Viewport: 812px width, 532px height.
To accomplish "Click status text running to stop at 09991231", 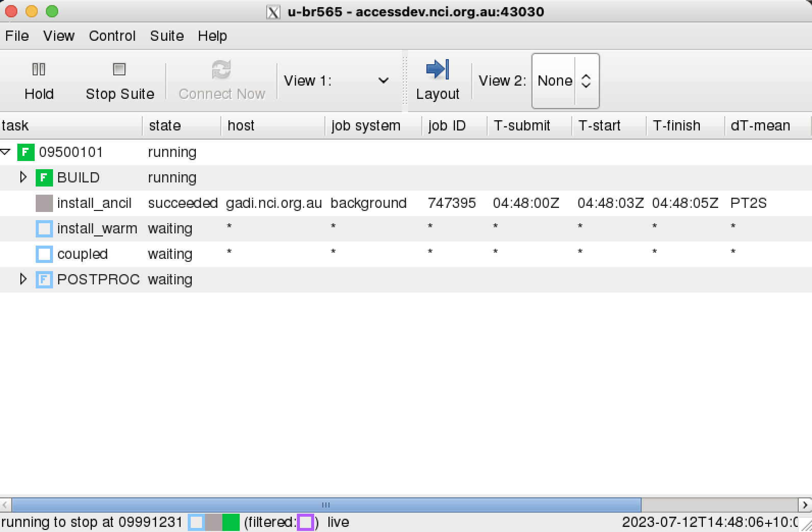I will click(92, 522).
